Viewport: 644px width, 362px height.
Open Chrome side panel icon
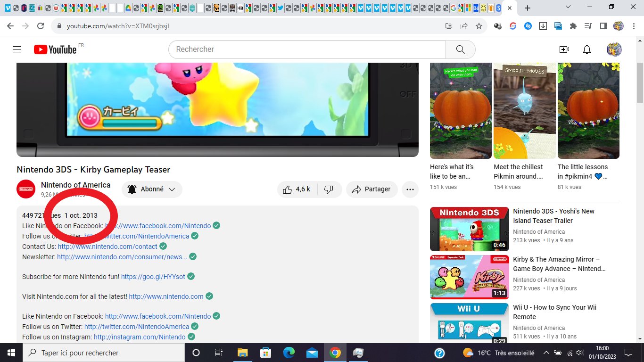[603, 26]
